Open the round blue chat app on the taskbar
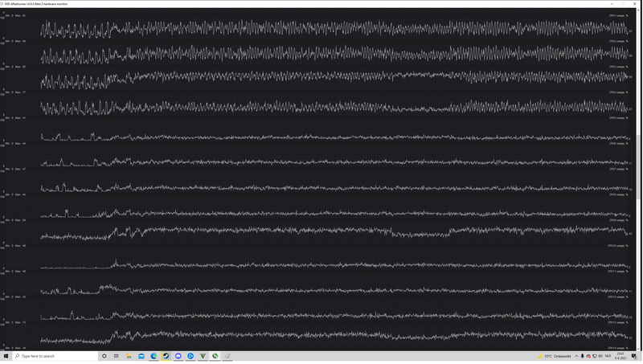This screenshot has height=364, width=643. click(x=178, y=356)
